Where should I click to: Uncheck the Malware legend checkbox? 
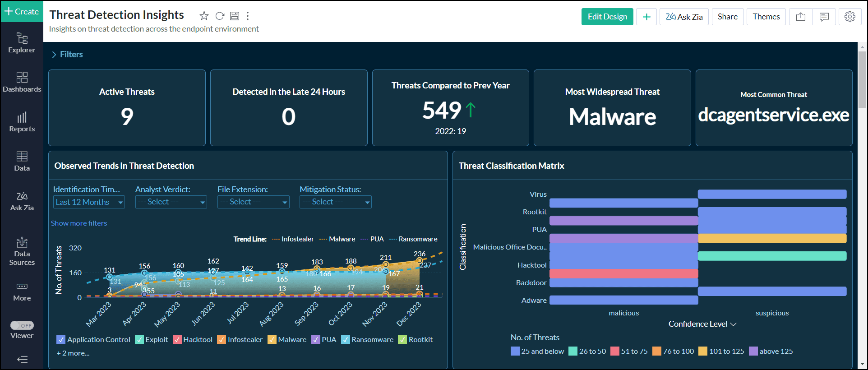(x=272, y=339)
